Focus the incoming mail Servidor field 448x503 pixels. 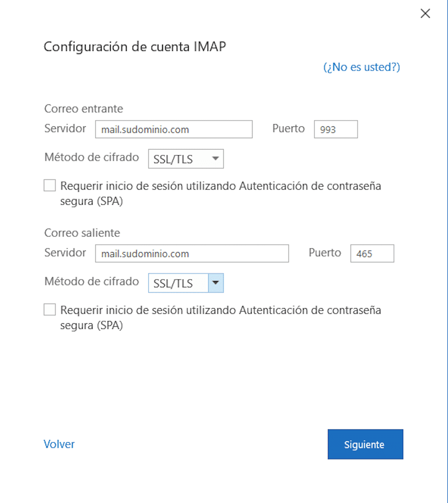click(174, 129)
